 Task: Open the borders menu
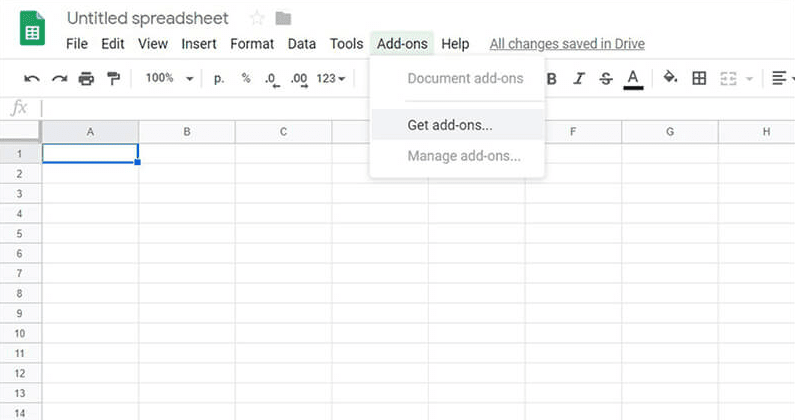pos(699,78)
